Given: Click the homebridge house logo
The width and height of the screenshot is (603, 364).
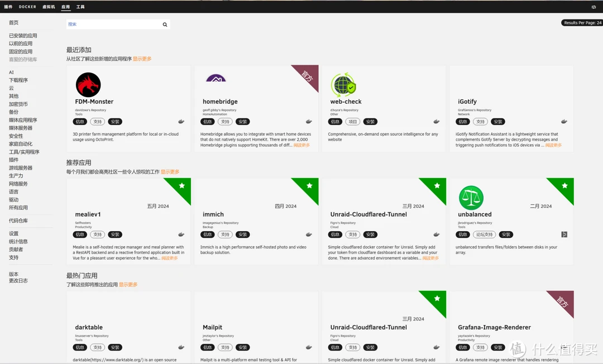Looking at the screenshot, I should tap(216, 78).
